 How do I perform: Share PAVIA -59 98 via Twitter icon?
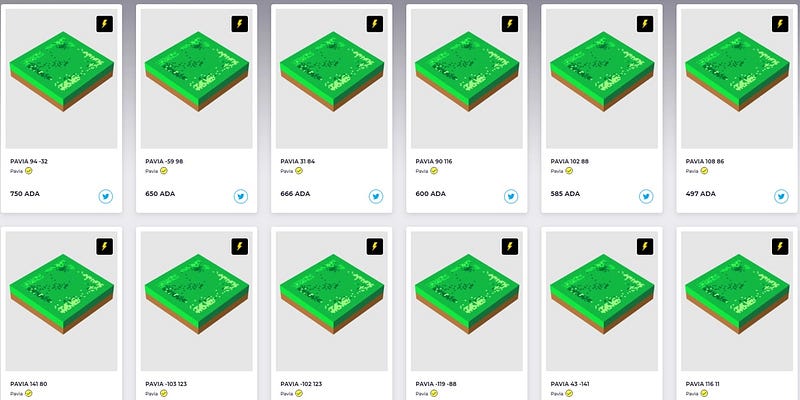[241, 196]
